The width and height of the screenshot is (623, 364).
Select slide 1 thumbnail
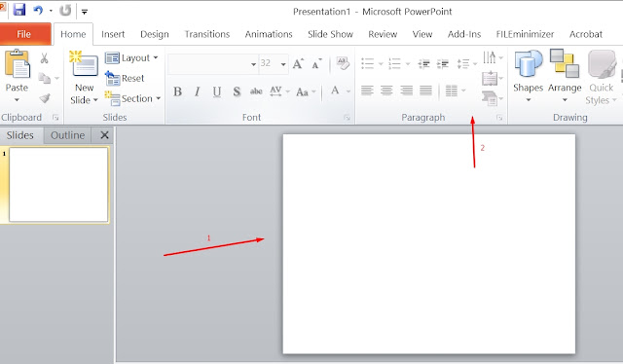pyautogui.click(x=58, y=184)
